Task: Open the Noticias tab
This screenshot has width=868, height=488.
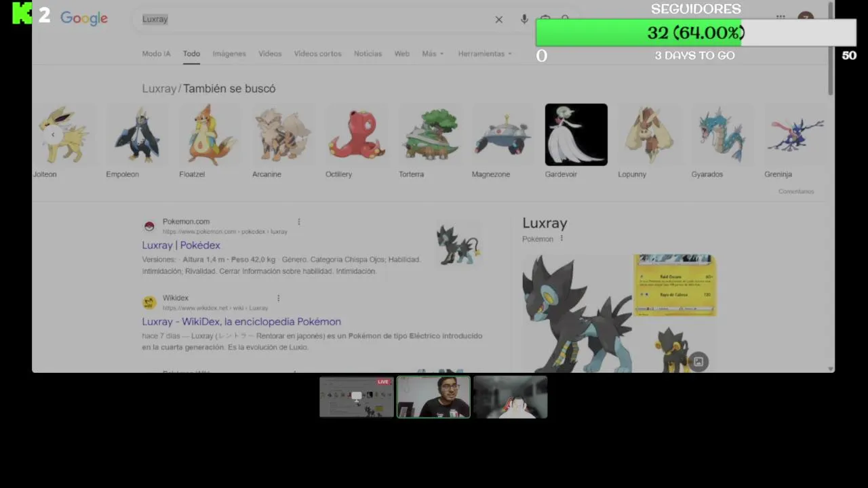Action: tap(368, 54)
